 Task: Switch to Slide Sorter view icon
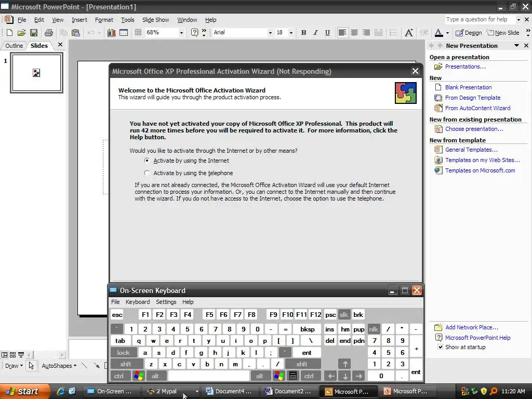coord(12,355)
